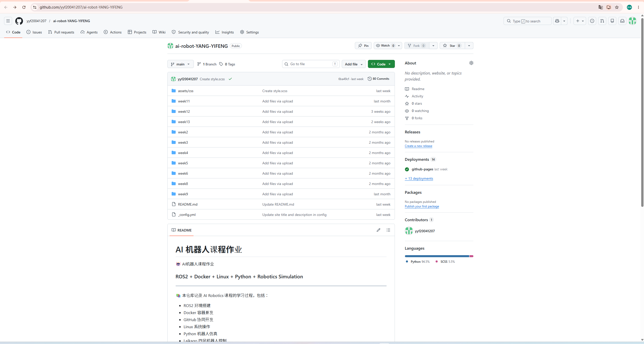Image resolution: width=644 pixels, height=344 pixels.
Task: Click 'Publish your first package' link
Action: (x=422, y=206)
